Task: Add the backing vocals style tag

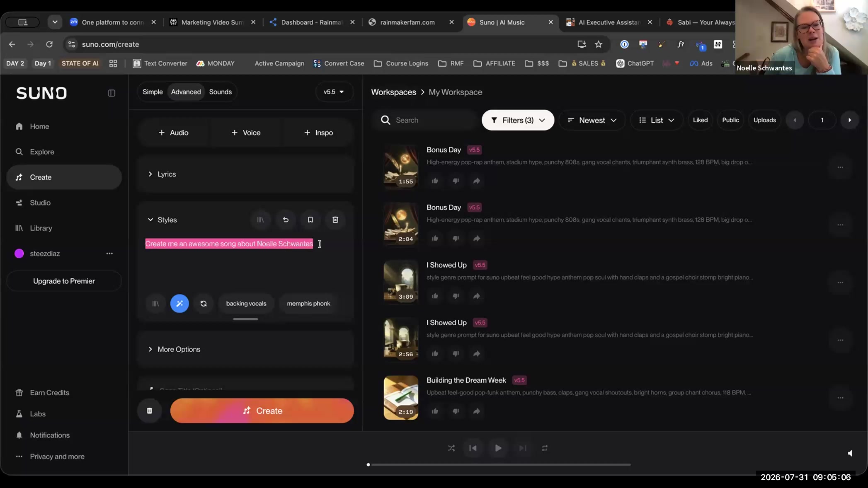Action: pos(246,304)
